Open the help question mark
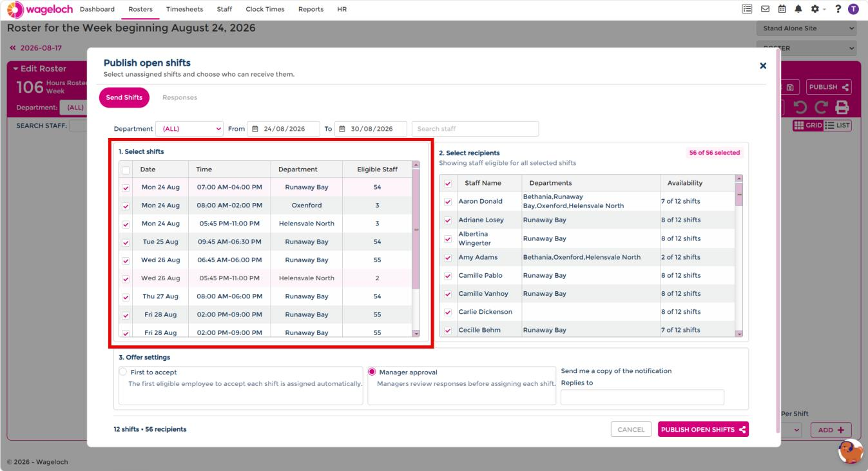868x471 pixels. pos(837,9)
